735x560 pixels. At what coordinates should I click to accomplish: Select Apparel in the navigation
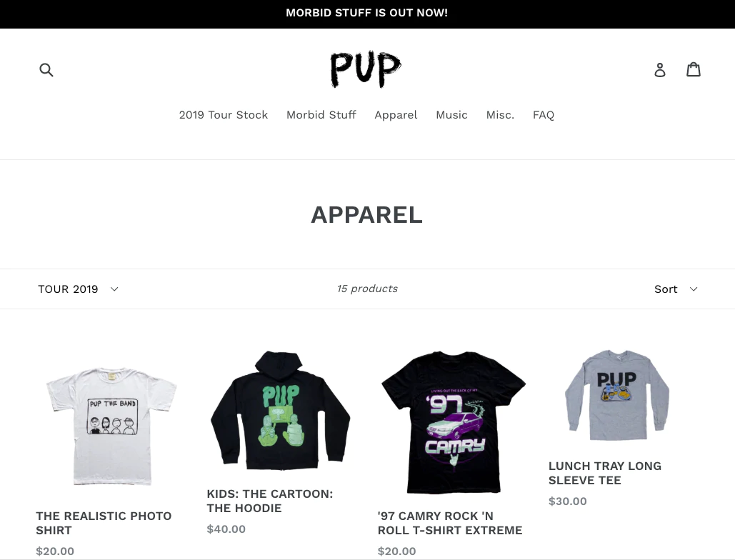[x=396, y=115]
